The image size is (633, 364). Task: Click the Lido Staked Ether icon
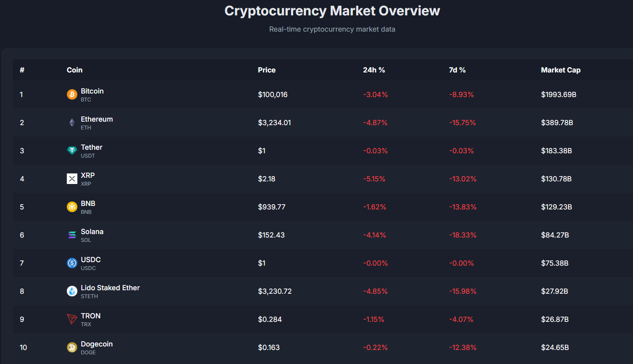(x=72, y=291)
